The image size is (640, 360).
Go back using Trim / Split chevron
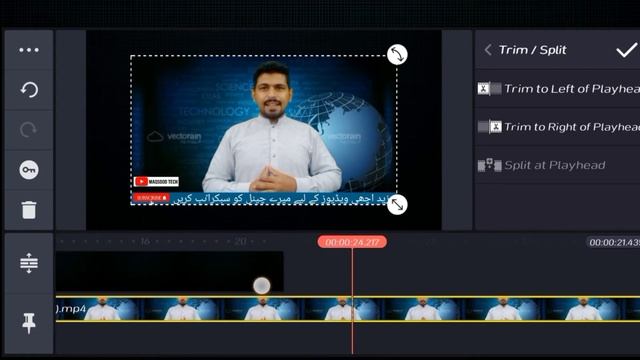pyautogui.click(x=488, y=50)
